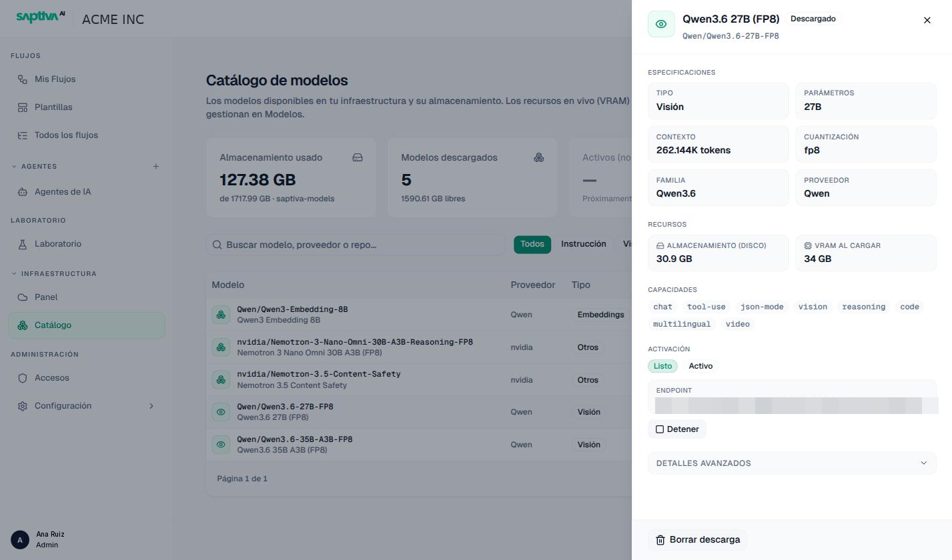Delete download with Borrar descarga
Image resolution: width=952 pixels, height=560 pixels.
point(698,540)
